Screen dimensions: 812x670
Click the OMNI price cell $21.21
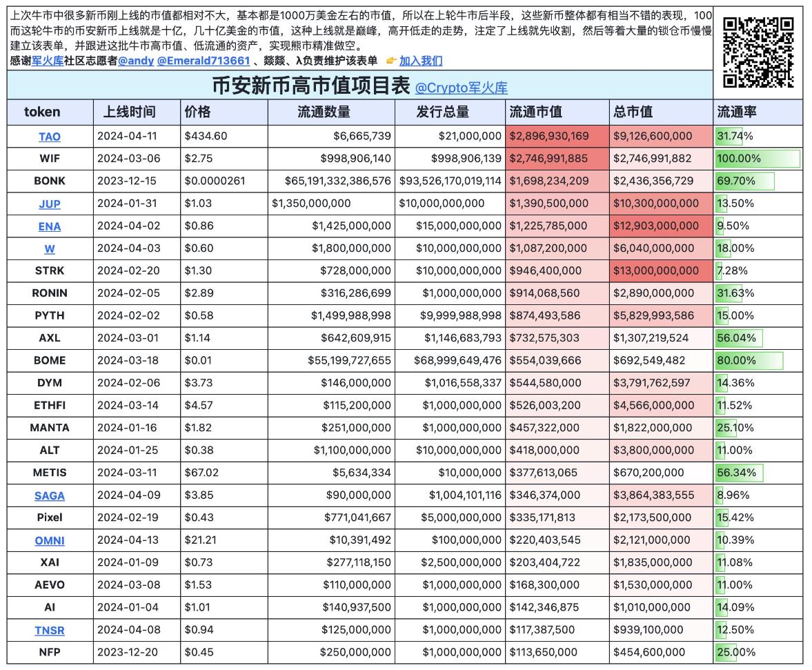224,540
